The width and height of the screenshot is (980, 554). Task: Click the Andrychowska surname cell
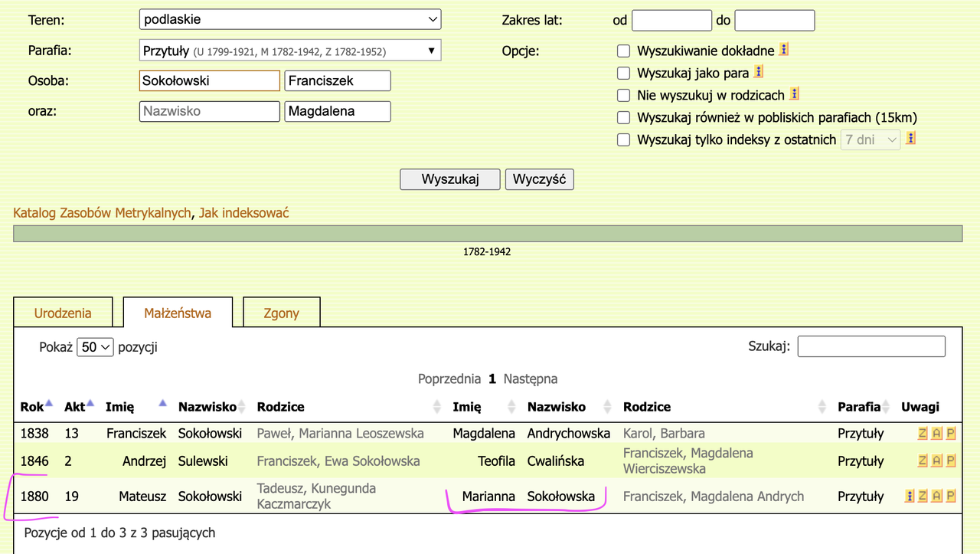(x=569, y=433)
